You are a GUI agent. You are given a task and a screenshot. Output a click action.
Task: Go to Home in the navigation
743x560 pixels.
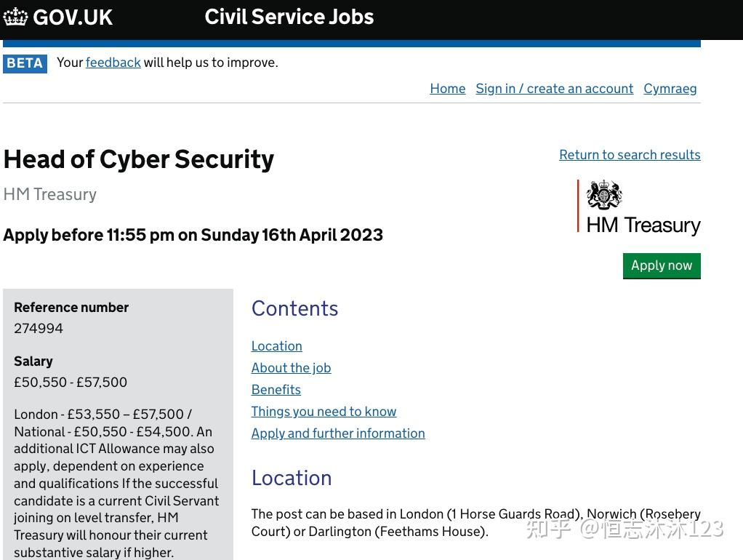(447, 89)
